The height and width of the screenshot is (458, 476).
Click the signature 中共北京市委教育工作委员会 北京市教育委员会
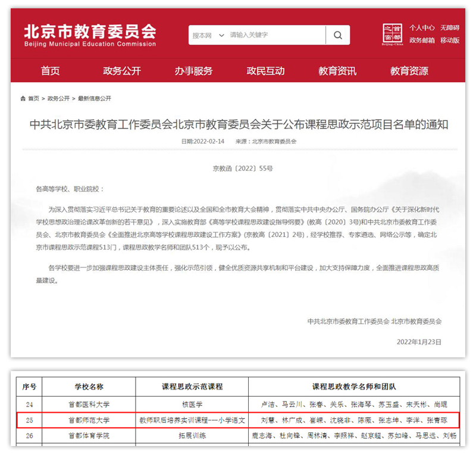(x=374, y=322)
